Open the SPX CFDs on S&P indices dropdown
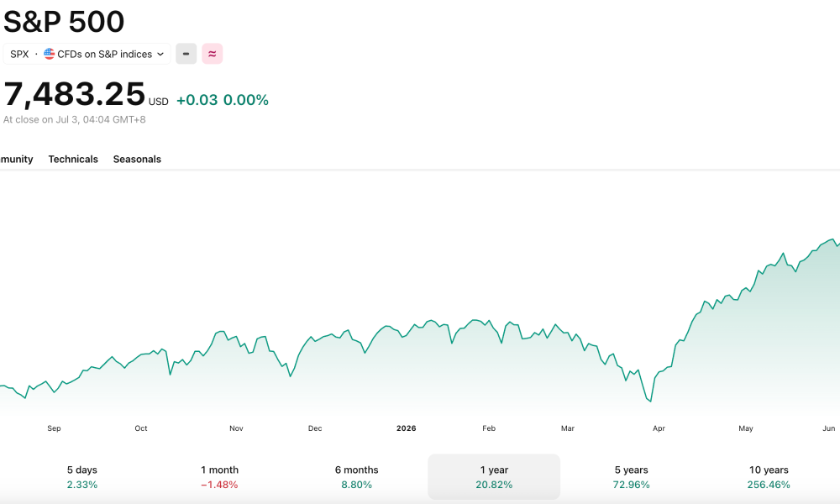 coord(87,54)
